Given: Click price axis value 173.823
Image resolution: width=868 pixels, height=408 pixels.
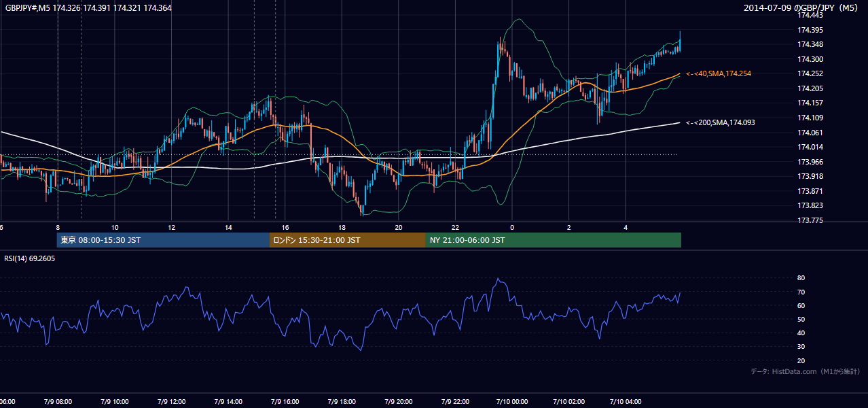Looking at the screenshot, I should point(810,205).
